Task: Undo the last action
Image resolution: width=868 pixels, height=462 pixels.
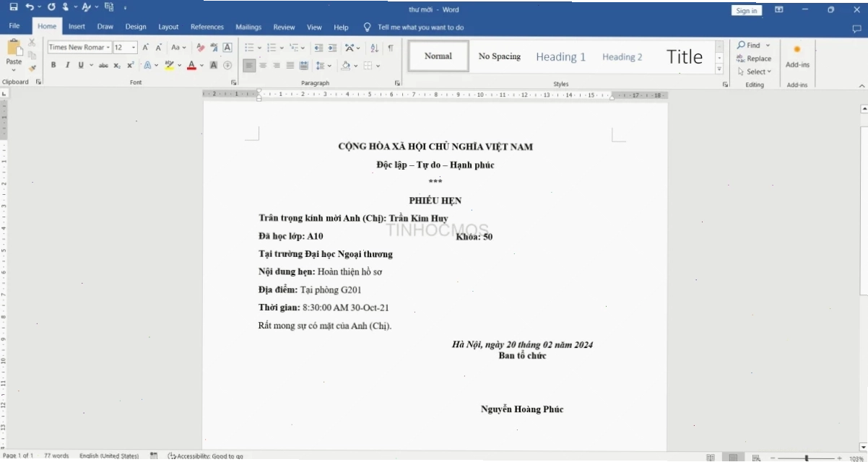Action: pyautogui.click(x=30, y=7)
